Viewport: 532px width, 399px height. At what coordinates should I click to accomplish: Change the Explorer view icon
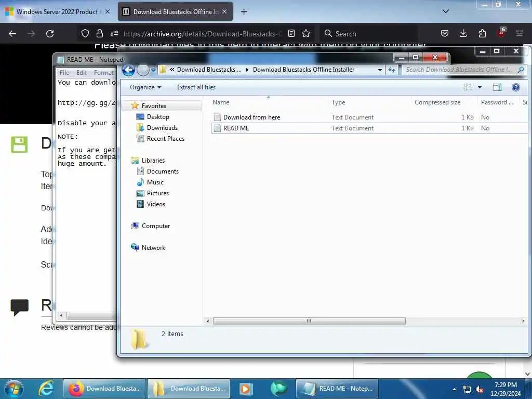click(469, 87)
